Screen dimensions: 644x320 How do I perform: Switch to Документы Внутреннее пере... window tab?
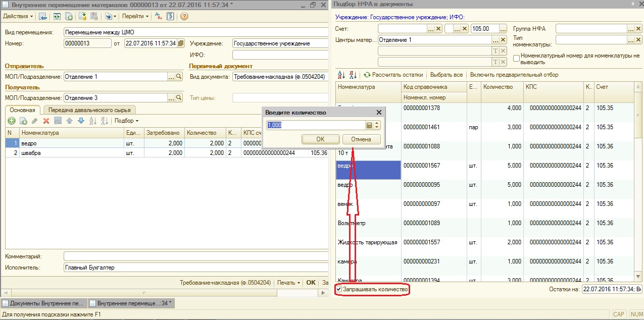[44, 303]
